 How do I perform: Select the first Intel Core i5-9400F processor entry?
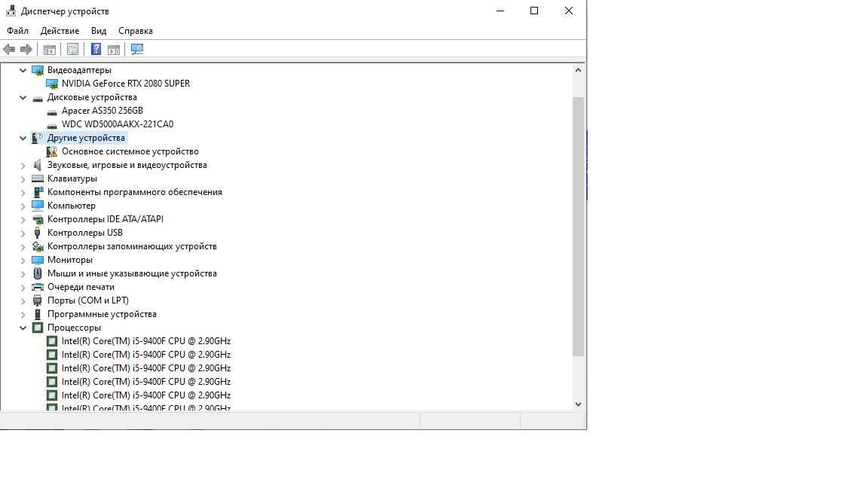(146, 341)
